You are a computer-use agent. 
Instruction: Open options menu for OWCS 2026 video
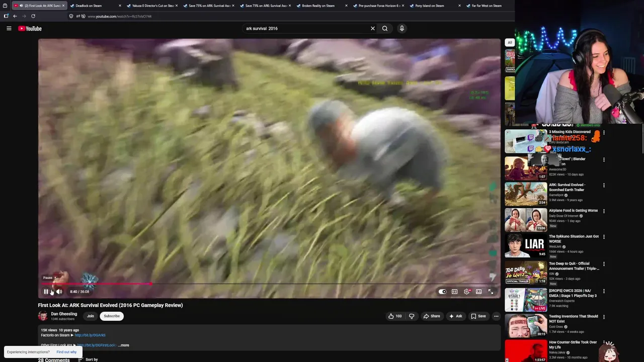[604, 291]
